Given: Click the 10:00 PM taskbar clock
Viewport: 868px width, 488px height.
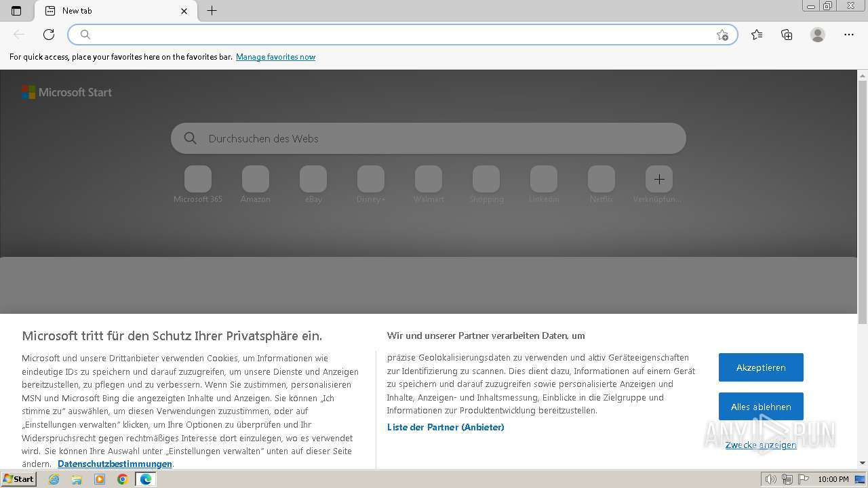Looking at the screenshot, I should coord(833,479).
